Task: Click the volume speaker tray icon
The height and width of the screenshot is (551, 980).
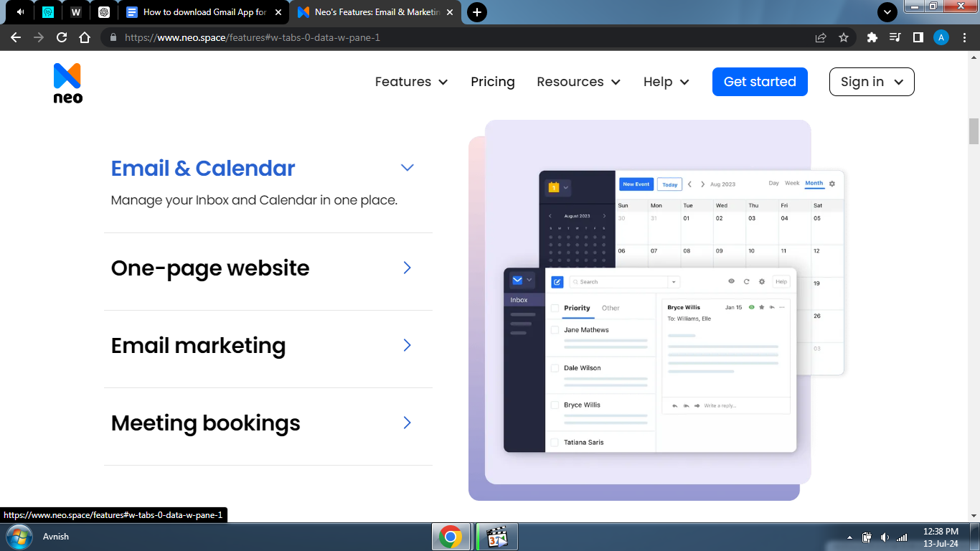Action: pyautogui.click(x=885, y=537)
